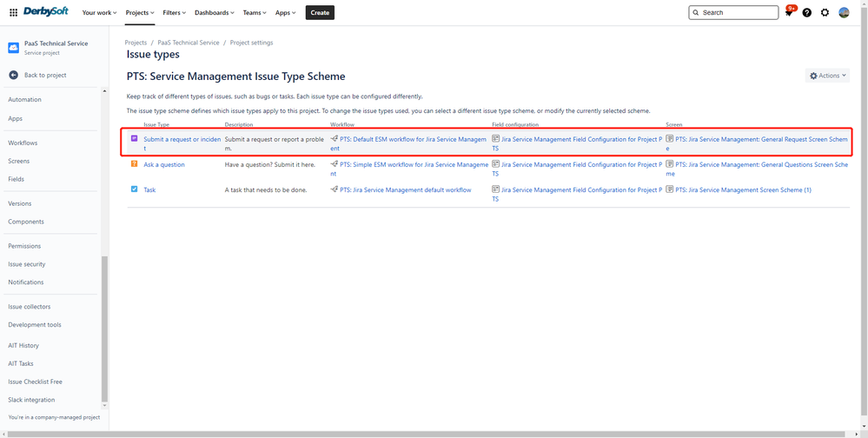Open Slack integration in the sidebar
The width and height of the screenshot is (868, 438).
click(x=31, y=400)
